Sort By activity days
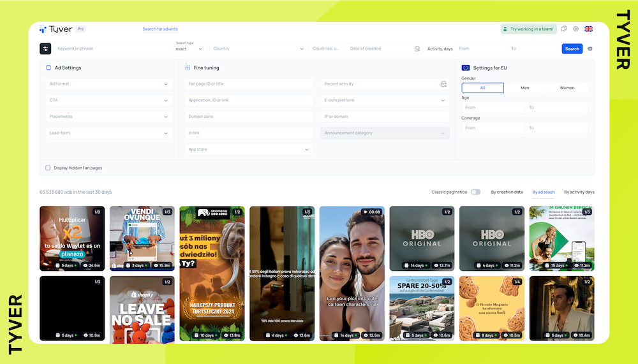The width and height of the screenshot is (638, 364). coord(579,192)
